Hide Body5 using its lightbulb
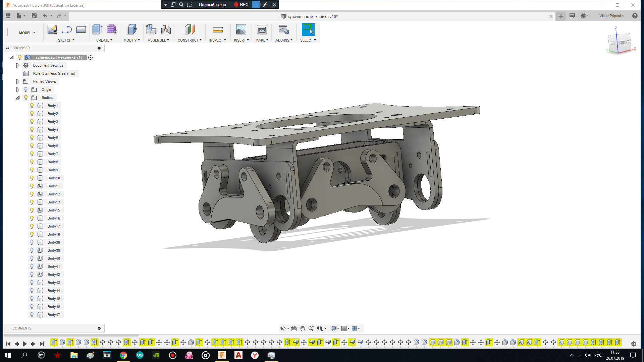This screenshot has width=644, height=362. (x=32, y=138)
